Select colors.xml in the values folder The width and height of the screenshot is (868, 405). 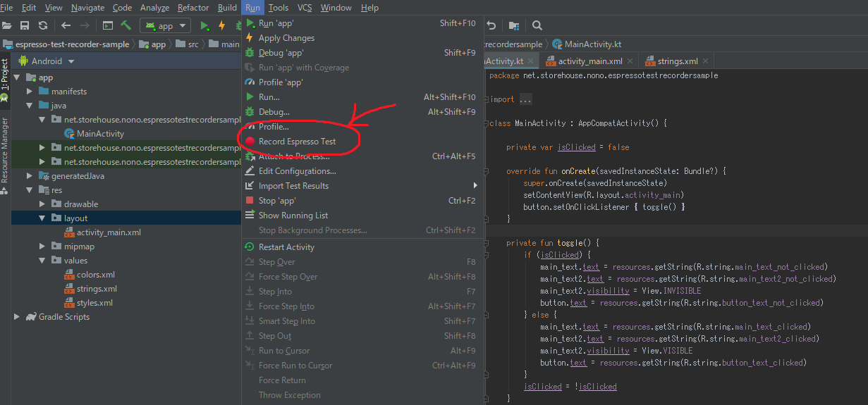pyautogui.click(x=95, y=275)
